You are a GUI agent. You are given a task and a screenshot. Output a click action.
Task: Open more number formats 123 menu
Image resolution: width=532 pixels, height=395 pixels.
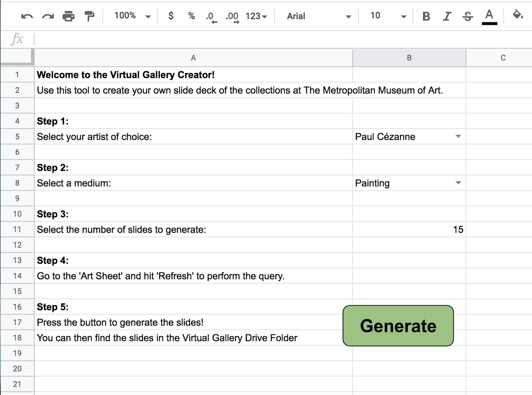coord(256,16)
